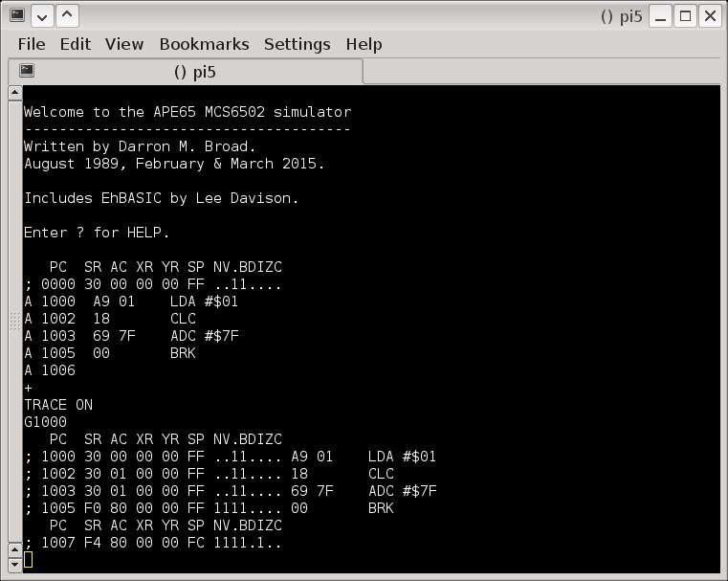Click 'ADC #$7F' in the A 1003 row
This screenshot has height=581, width=728.
[205, 336]
